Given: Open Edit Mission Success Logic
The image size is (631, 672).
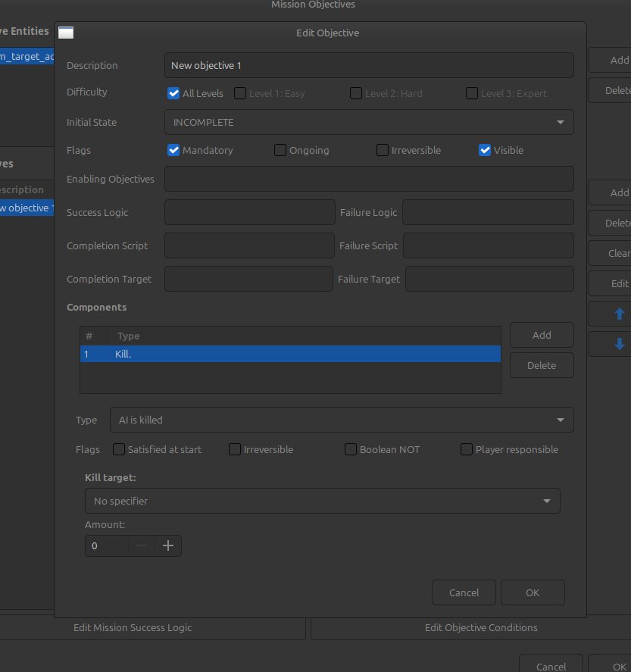Looking at the screenshot, I should point(133,627).
